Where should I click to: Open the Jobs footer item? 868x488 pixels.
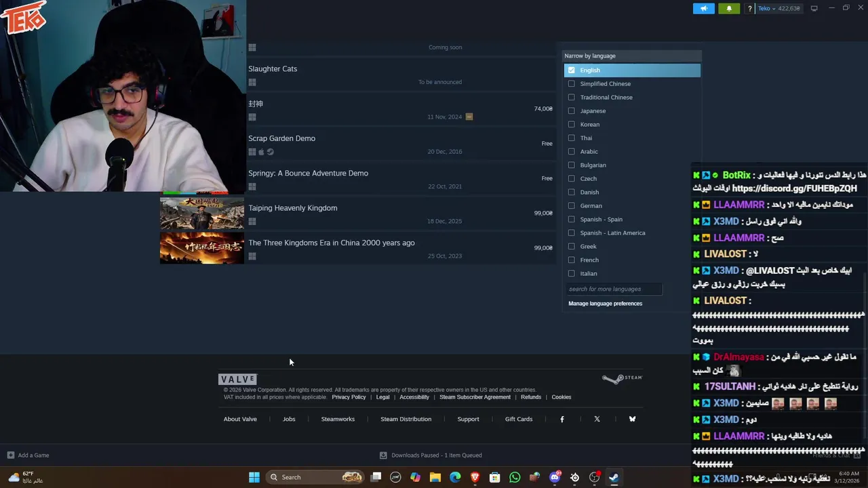(x=289, y=419)
